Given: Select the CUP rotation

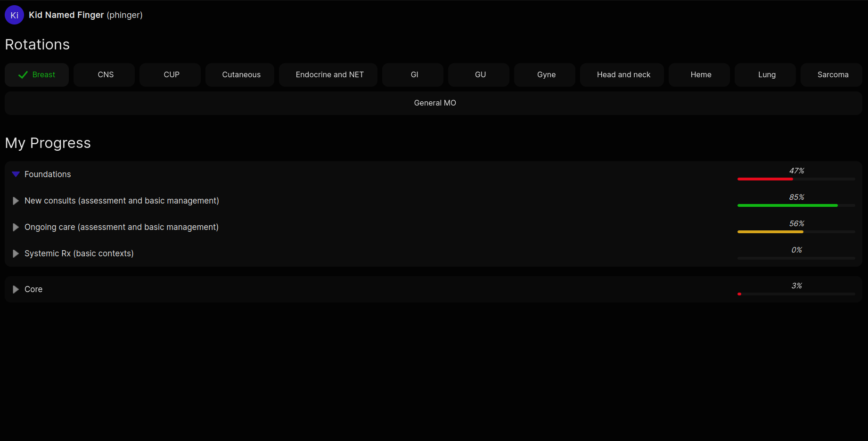Looking at the screenshot, I should pyautogui.click(x=170, y=75).
